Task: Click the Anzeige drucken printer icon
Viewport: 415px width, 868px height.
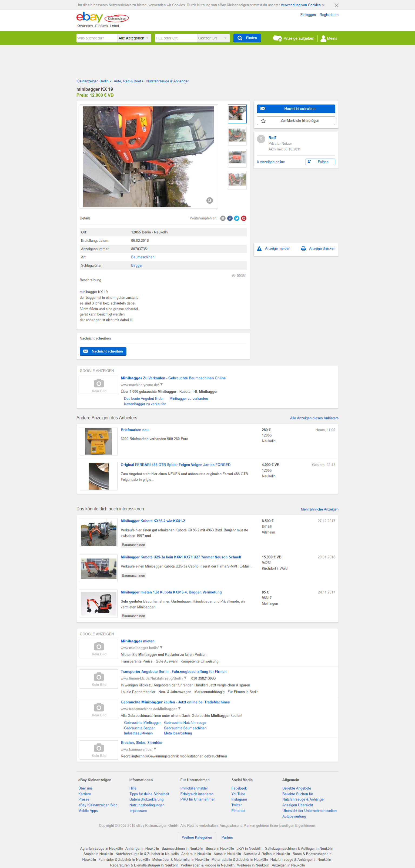Action: (303, 249)
